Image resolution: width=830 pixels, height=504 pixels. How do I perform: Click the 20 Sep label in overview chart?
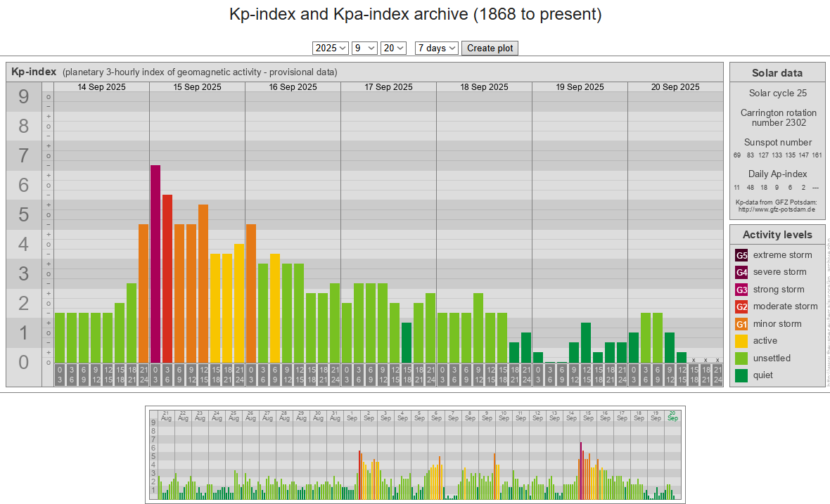coord(672,415)
